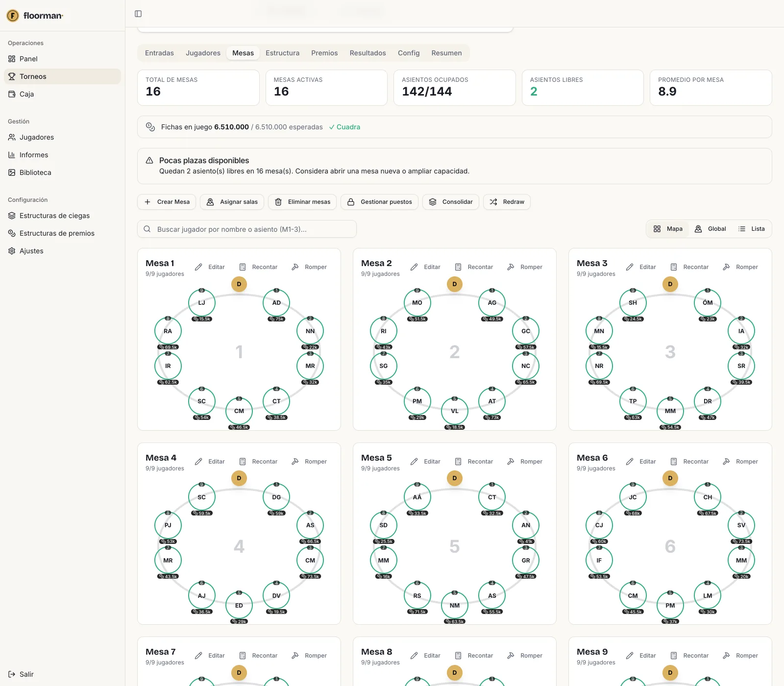
Task: Go to Caja in the sidebar
Action: 62,94
